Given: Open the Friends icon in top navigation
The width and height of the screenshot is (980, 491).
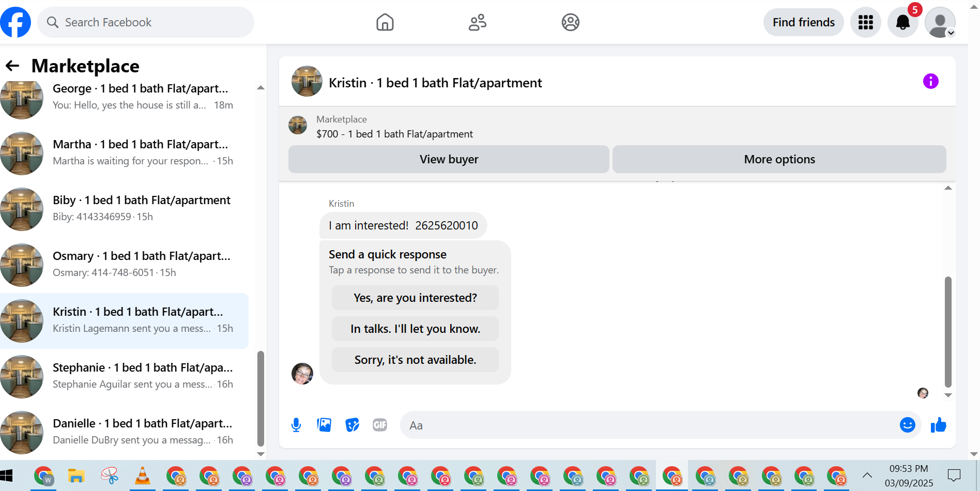Looking at the screenshot, I should (x=478, y=22).
